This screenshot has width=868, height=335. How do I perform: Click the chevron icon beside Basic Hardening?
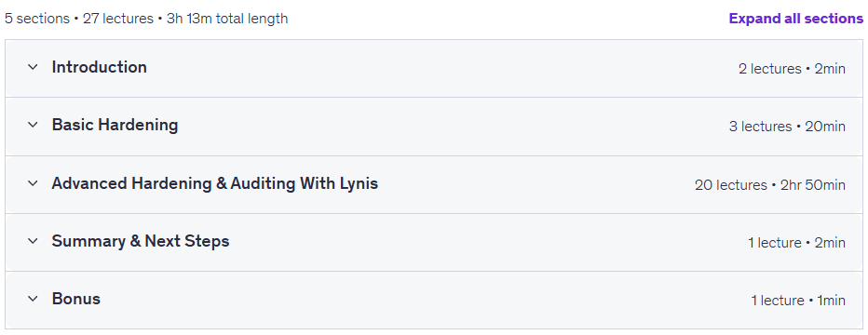pos(33,125)
